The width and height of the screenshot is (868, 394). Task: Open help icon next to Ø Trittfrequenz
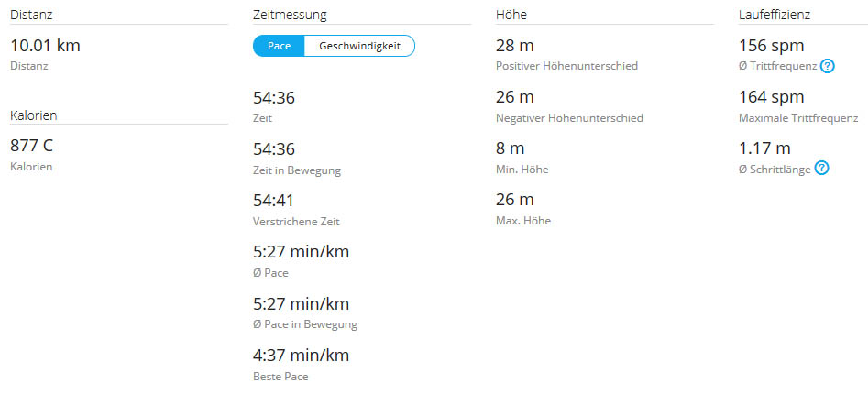tap(827, 66)
